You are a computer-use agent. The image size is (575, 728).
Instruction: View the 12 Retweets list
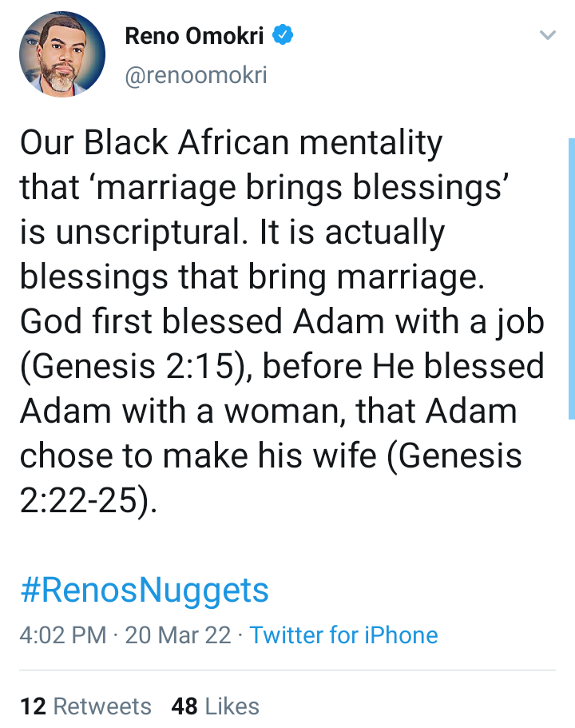85,706
